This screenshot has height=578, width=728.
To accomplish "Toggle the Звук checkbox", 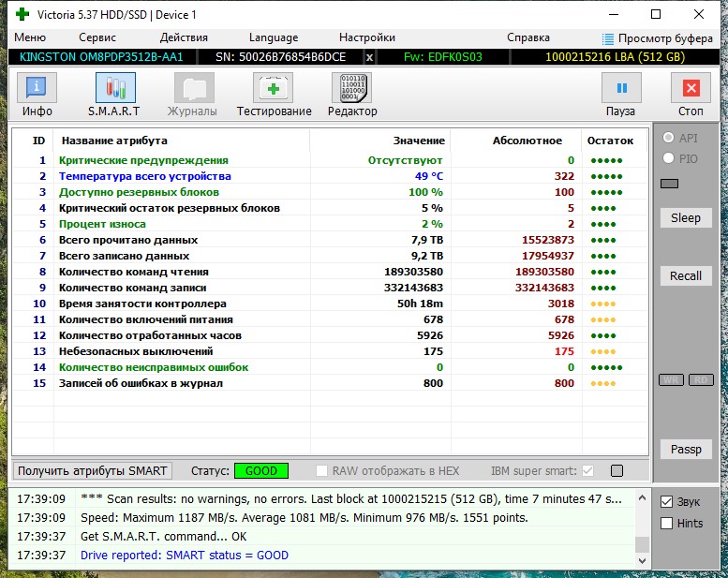I will (666, 502).
